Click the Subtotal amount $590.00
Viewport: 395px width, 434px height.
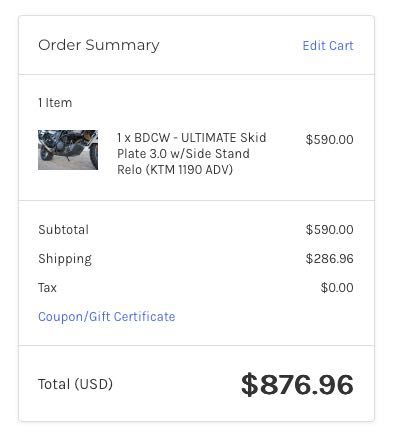pos(329,230)
